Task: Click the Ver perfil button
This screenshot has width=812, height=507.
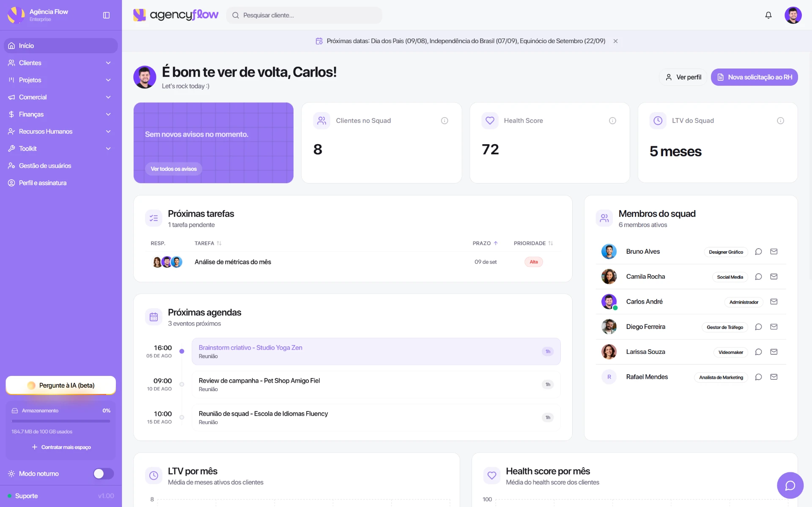Action: point(683,77)
